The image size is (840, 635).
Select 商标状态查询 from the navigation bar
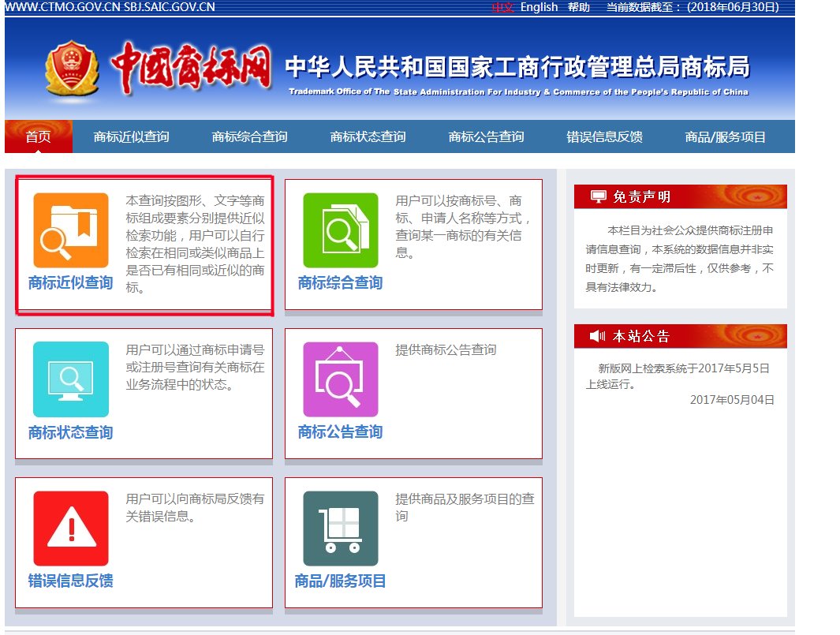(368, 136)
